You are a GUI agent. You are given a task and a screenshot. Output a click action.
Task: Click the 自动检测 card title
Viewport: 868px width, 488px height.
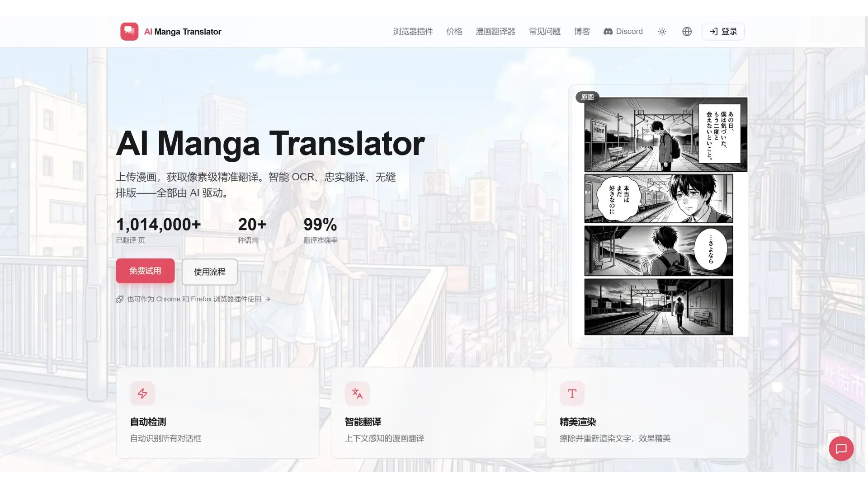148,422
